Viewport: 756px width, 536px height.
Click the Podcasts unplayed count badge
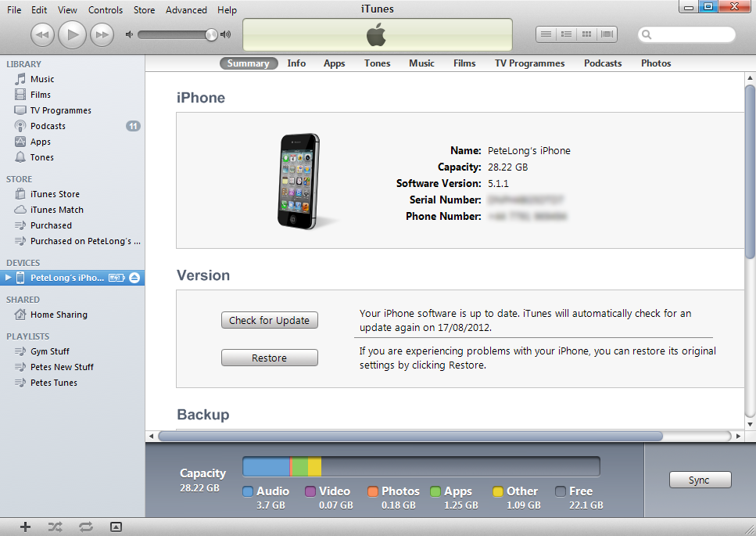[133, 126]
